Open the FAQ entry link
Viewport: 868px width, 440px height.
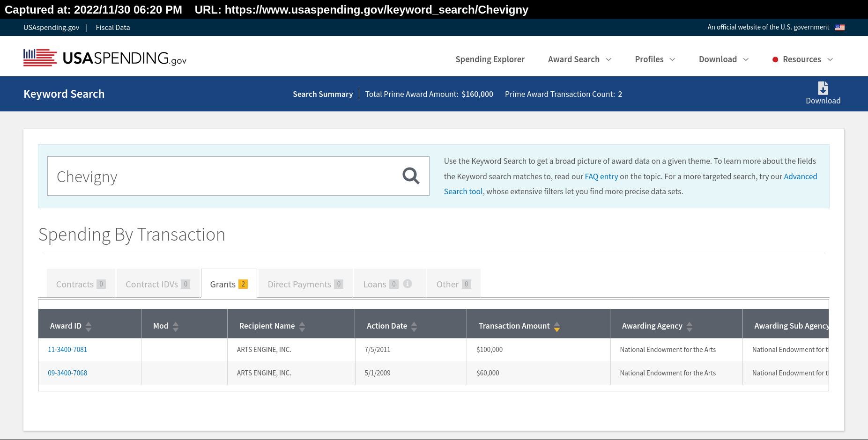pyautogui.click(x=601, y=176)
